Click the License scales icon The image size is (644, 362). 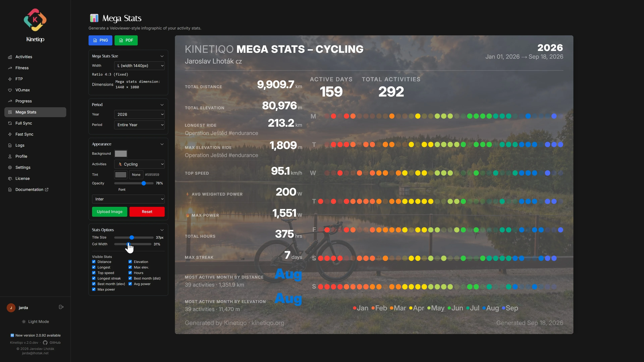(x=10, y=179)
